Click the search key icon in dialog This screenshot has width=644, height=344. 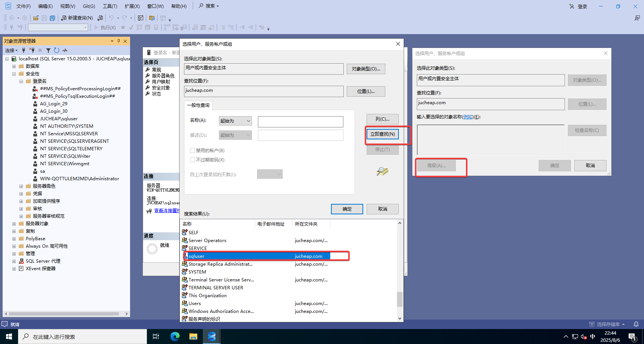click(382, 172)
